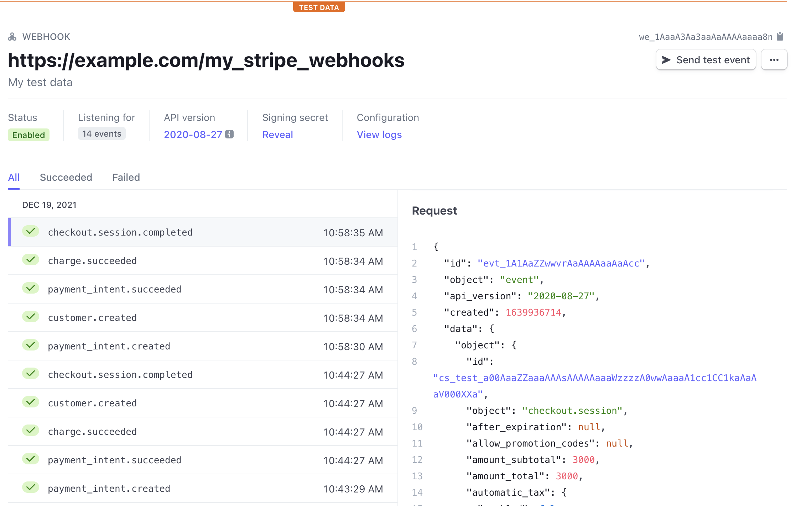This screenshot has height=506, width=812.
Task: Select the checkout.session.completed event at 10:58:35 AM
Action: 203,232
